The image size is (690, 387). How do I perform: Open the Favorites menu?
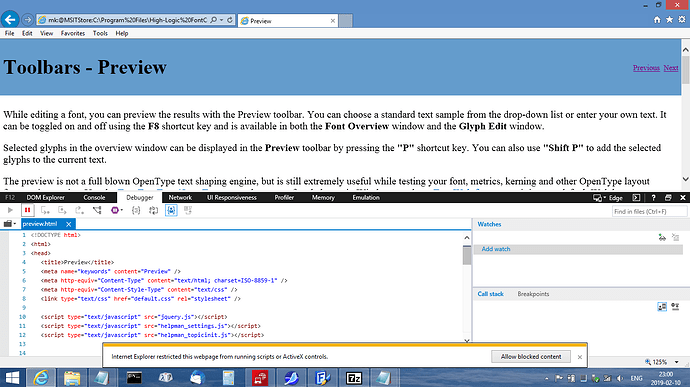73,33
